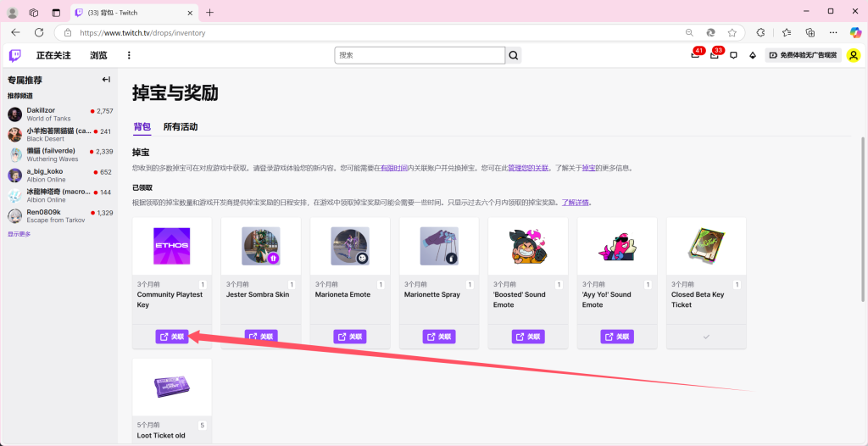Click the browser address bar URL

[142, 33]
